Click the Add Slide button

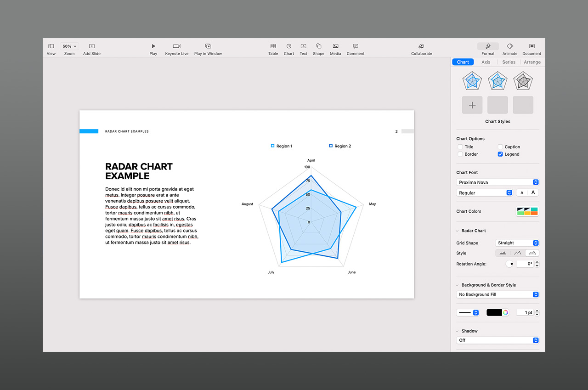[92, 46]
